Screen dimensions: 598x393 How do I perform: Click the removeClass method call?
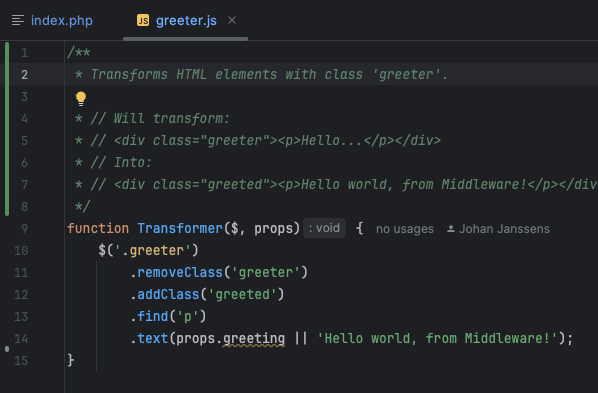180,272
